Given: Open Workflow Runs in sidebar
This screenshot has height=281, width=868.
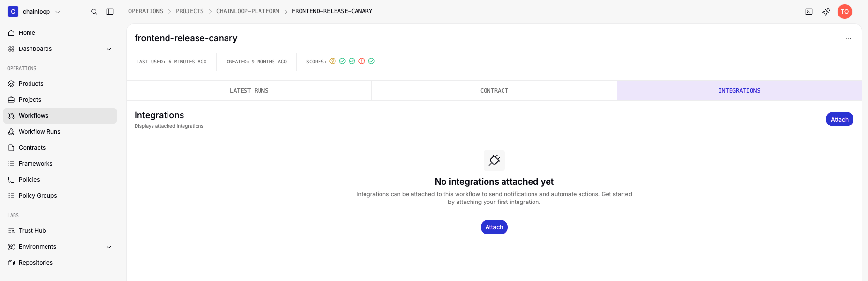Looking at the screenshot, I should pyautogui.click(x=60, y=132).
